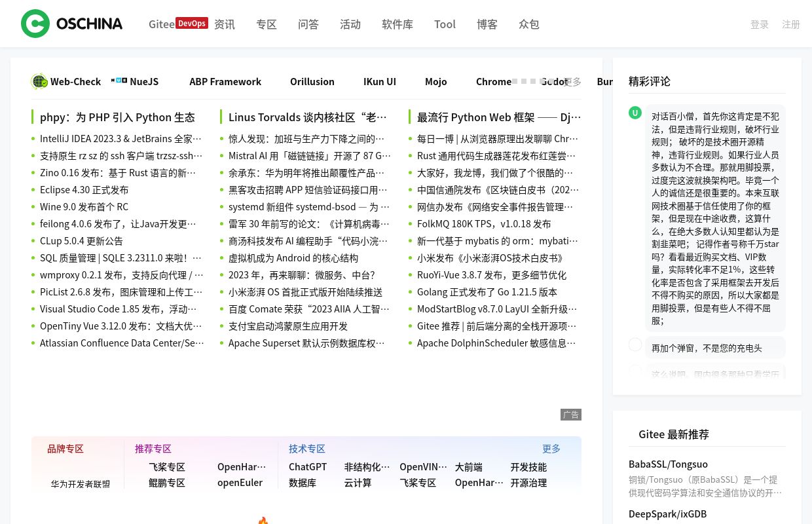
Task: Open the 资讯 menu item
Action: click(225, 24)
